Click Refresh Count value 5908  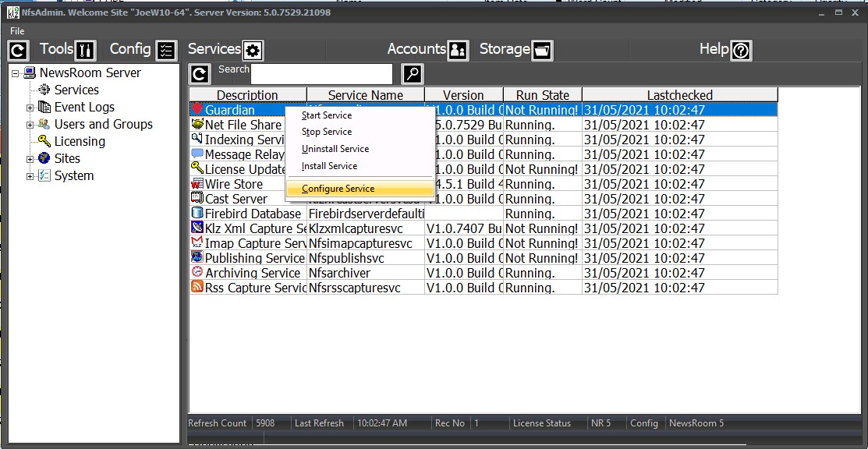point(265,423)
